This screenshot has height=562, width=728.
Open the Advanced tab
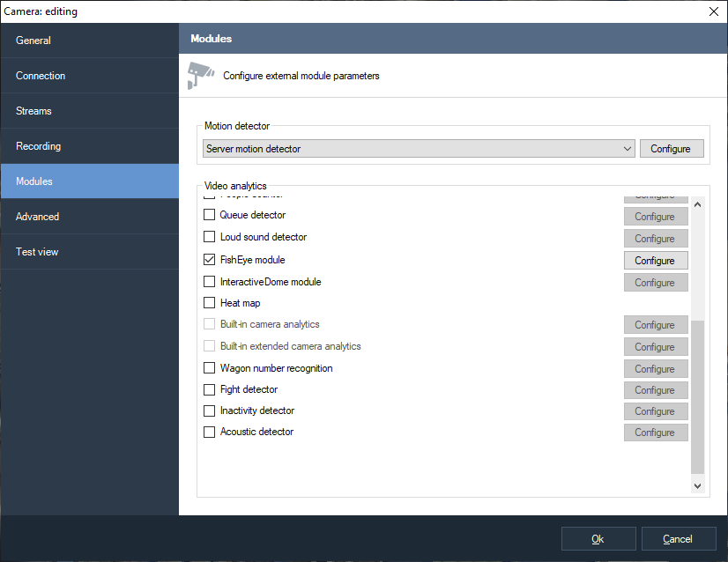pos(89,217)
